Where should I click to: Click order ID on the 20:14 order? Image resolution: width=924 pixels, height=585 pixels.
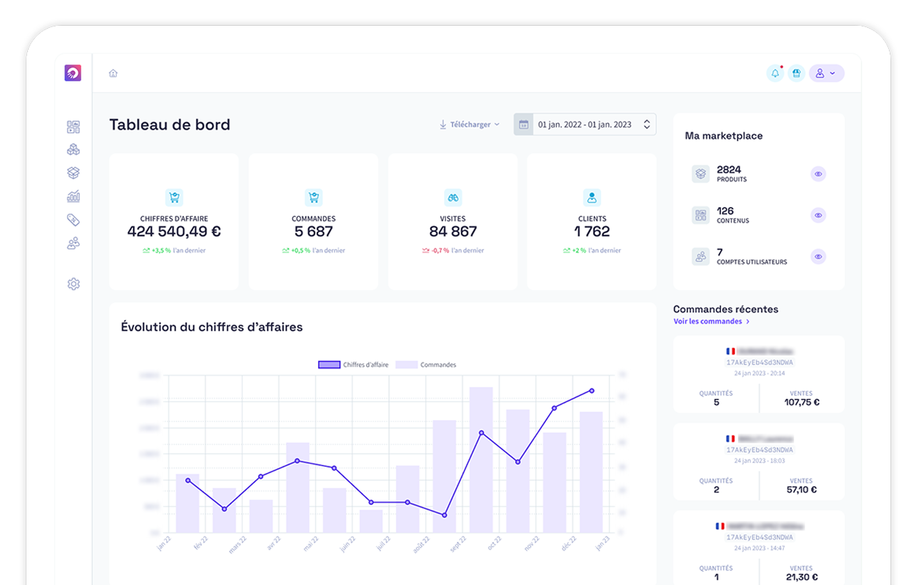[x=760, y=362]
